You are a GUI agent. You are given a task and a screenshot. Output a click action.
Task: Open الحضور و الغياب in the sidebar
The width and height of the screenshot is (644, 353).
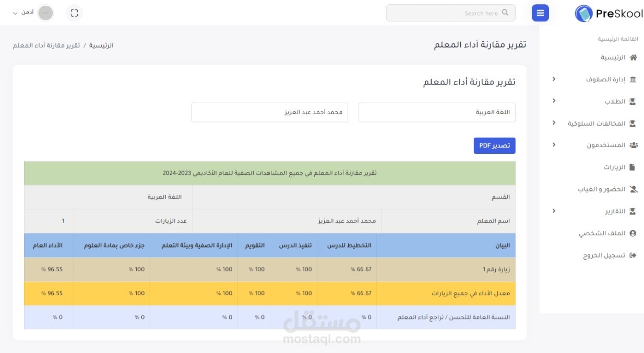click(x=602, y=189)
